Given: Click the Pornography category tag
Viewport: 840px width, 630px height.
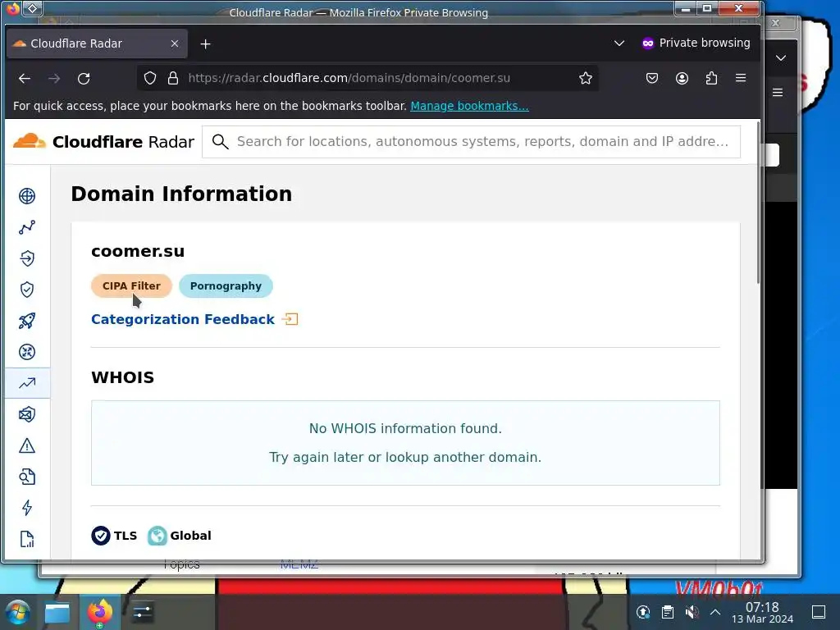Looking at the screenshot, I should tap(226, 286).
